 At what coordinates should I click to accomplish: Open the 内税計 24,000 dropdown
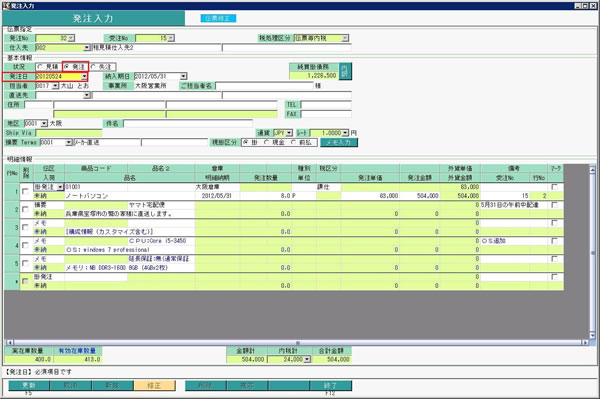pos(307,359)
